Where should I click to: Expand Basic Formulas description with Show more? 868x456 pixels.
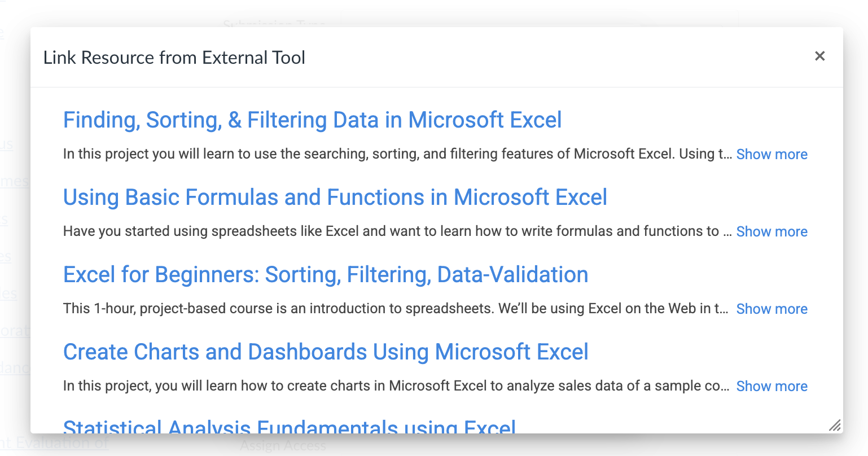click(771, 232)
